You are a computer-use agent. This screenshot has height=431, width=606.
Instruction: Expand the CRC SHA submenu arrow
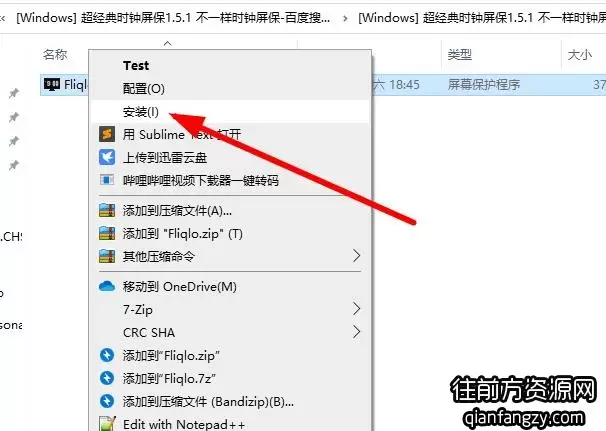(357, 332)
